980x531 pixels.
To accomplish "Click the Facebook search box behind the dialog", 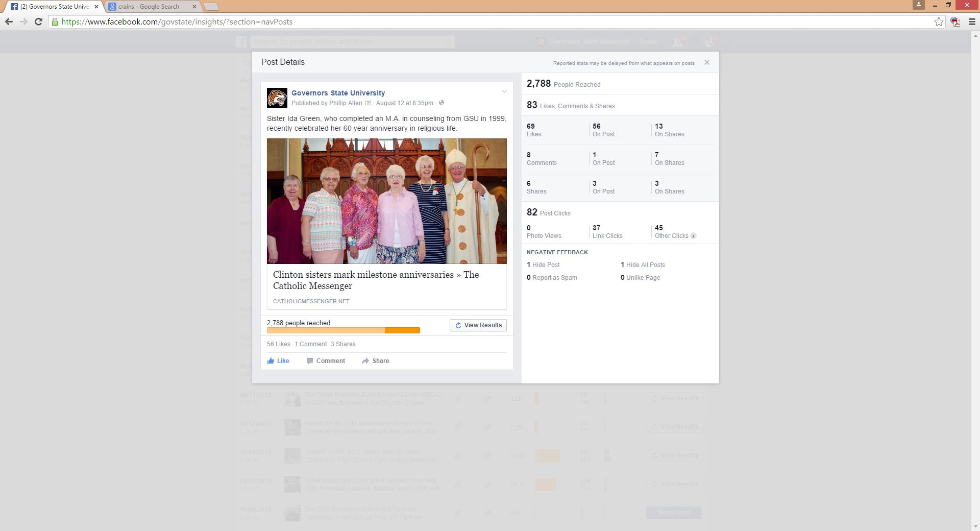I will (352, 42).
